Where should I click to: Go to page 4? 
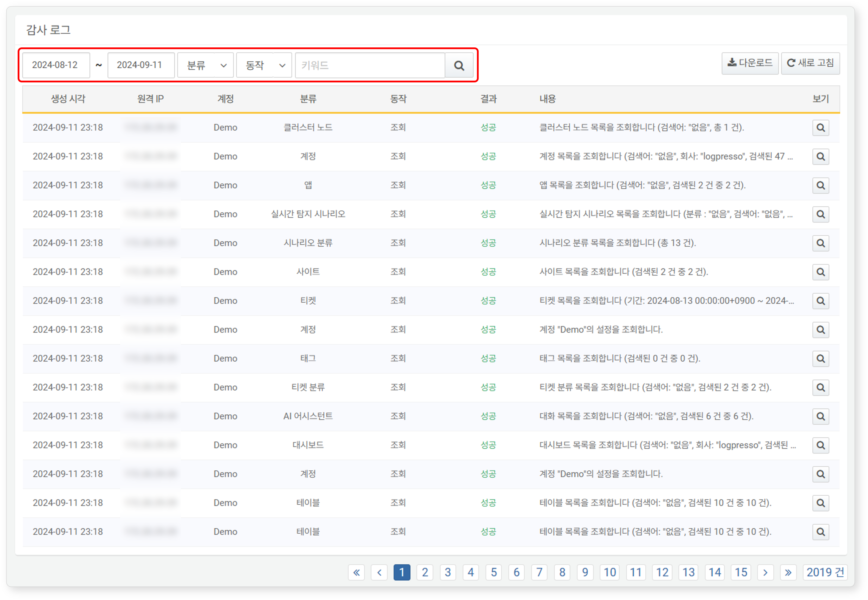coord(471,572)
